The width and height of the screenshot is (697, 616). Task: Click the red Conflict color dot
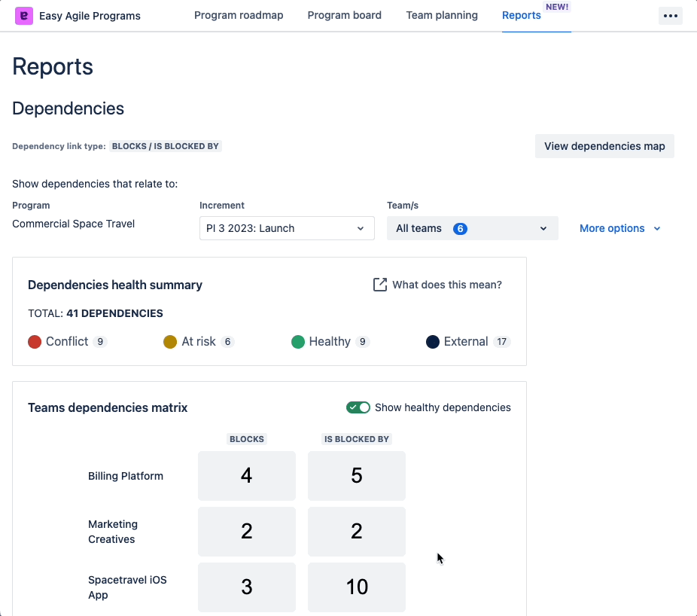[35, 341]
